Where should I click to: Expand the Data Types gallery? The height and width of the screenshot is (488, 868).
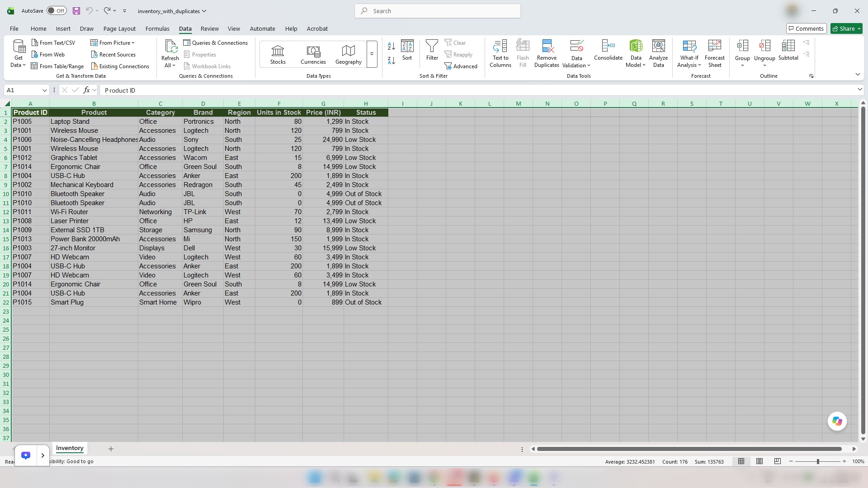[372, 54]
